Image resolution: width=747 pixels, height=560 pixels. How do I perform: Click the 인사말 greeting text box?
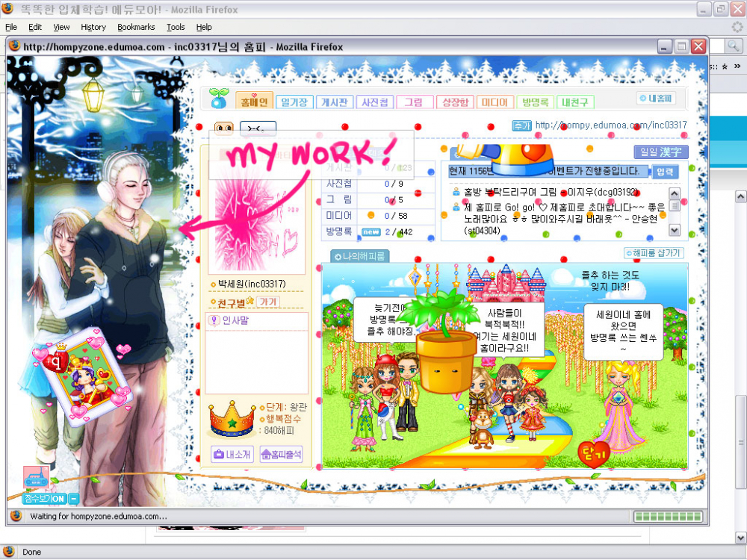click(258, 351)
